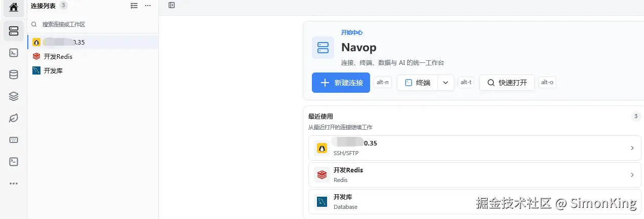Click the count badge 3 beside 最近使用
644x219 pixels.
click(x=636, y=117)
